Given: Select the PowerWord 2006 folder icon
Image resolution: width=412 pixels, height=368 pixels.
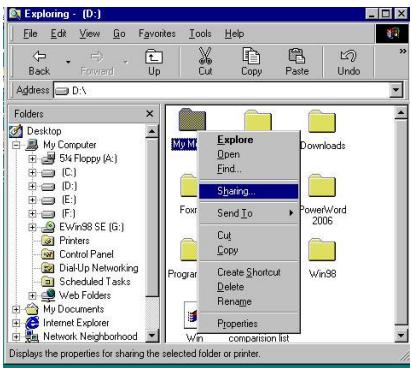Looking at the screenshot, I should [x=322, y=185].
